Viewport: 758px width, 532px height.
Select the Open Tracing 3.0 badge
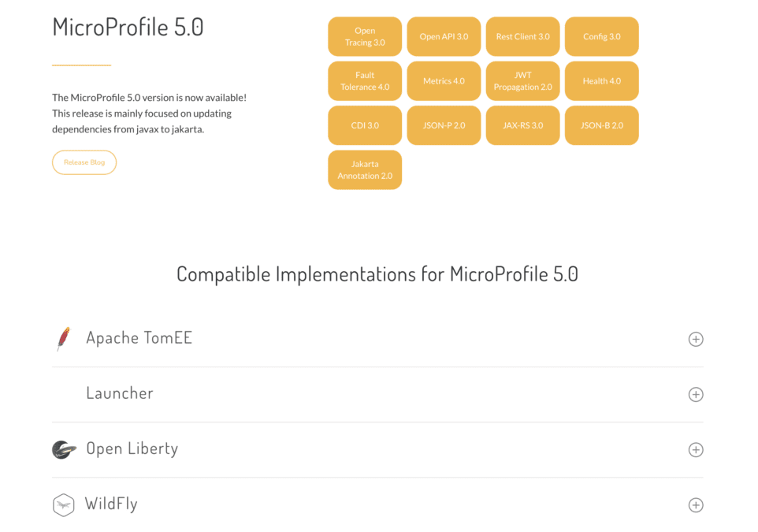pos(365,35)
